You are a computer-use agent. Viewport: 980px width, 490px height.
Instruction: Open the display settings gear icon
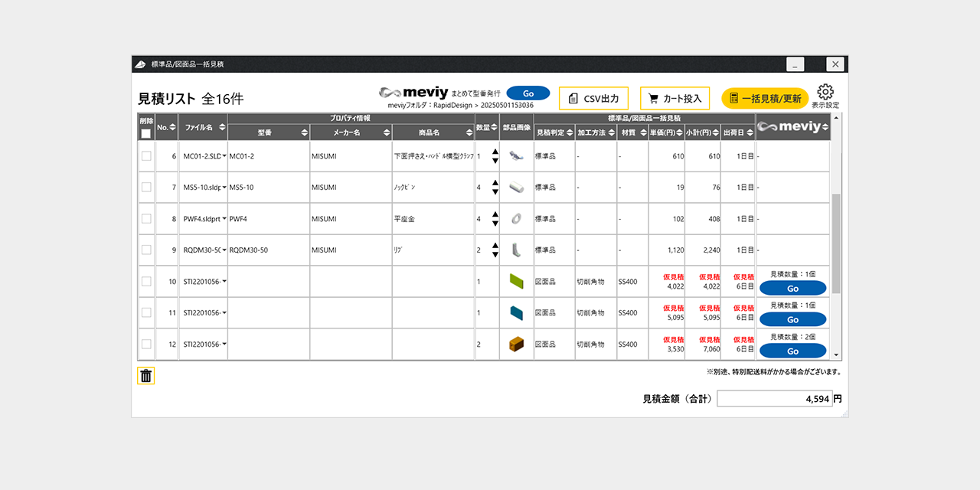coord(825,93)
